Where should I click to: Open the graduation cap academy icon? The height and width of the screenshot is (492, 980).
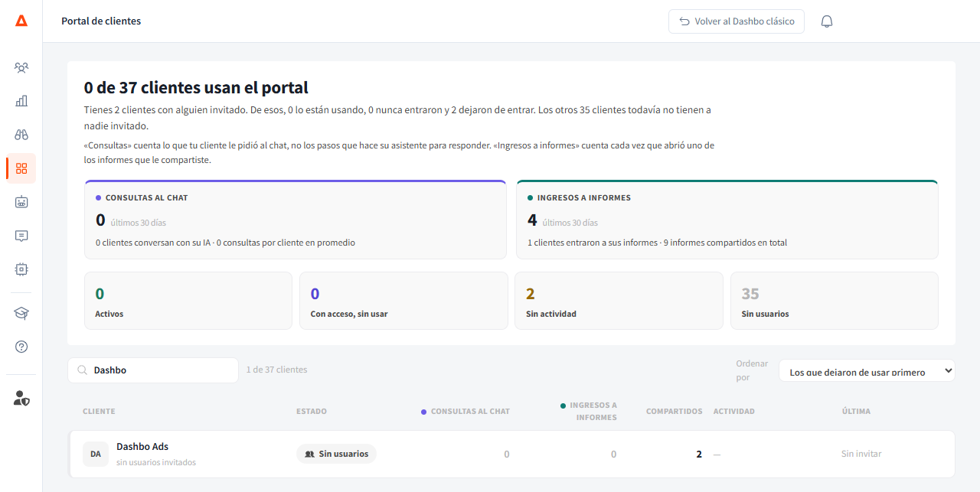pyautogui.click(x=21, y=313)
